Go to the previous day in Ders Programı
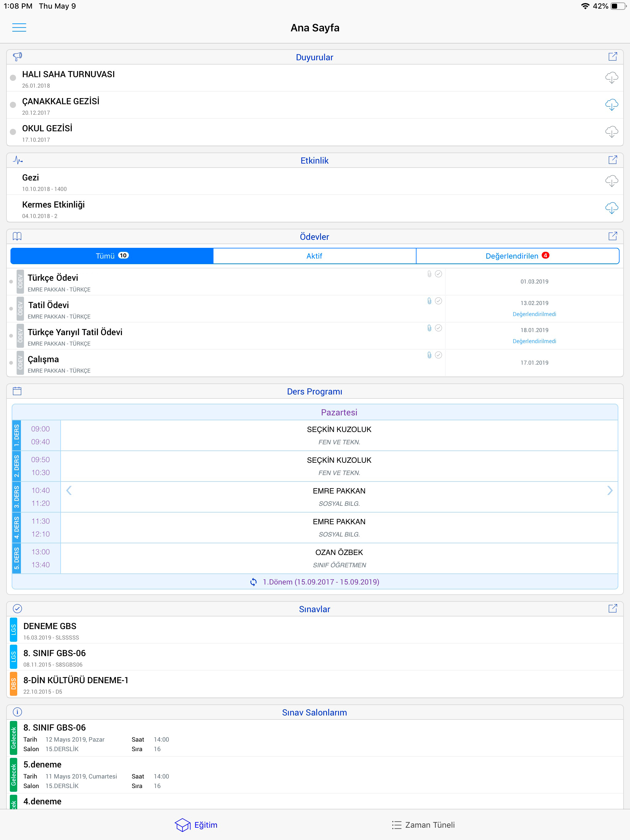This screenshot has height=840, width=630. pyautogui.click(x=69, y=491)
